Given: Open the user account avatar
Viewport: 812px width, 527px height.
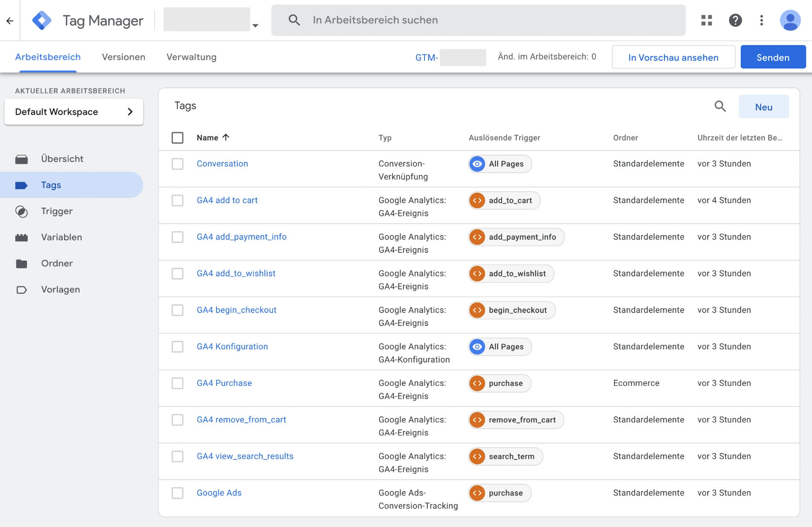Looking at the screenshot, I should pos(790,20).
